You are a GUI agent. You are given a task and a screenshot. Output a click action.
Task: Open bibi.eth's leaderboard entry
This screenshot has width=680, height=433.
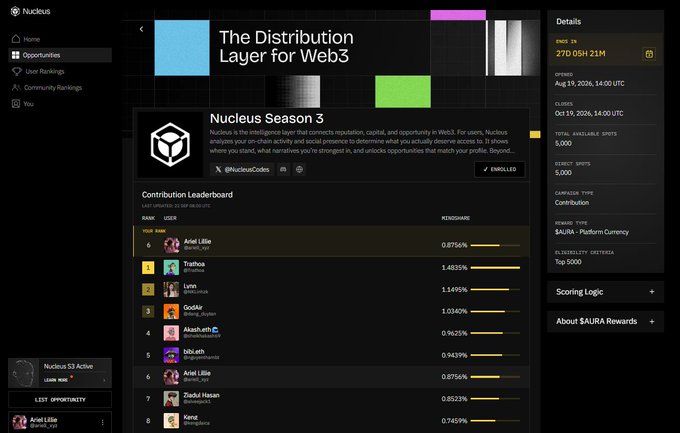(331, 355)
